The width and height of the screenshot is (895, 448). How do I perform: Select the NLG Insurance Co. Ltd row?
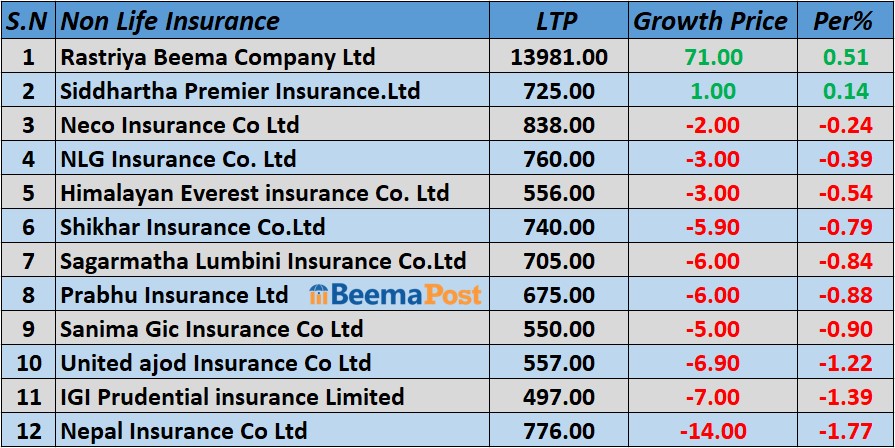(178, 159)
